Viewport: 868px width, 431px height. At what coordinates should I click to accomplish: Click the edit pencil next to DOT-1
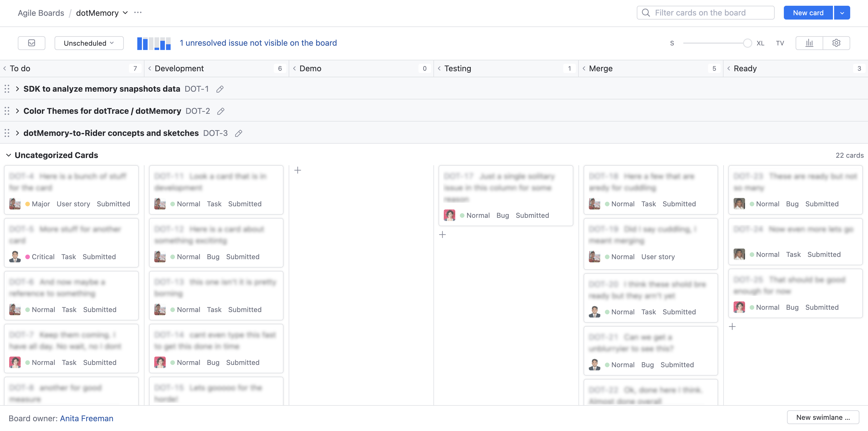(220, 89)
